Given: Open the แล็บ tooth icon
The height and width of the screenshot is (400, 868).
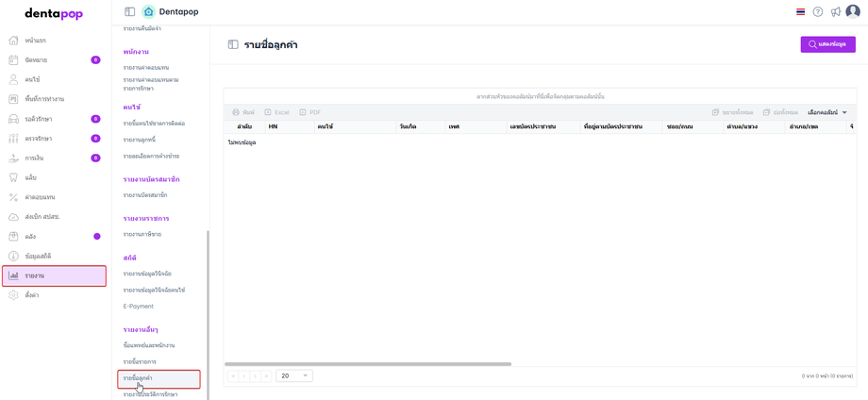Looking at the screenshot, I should click(14, 177).
